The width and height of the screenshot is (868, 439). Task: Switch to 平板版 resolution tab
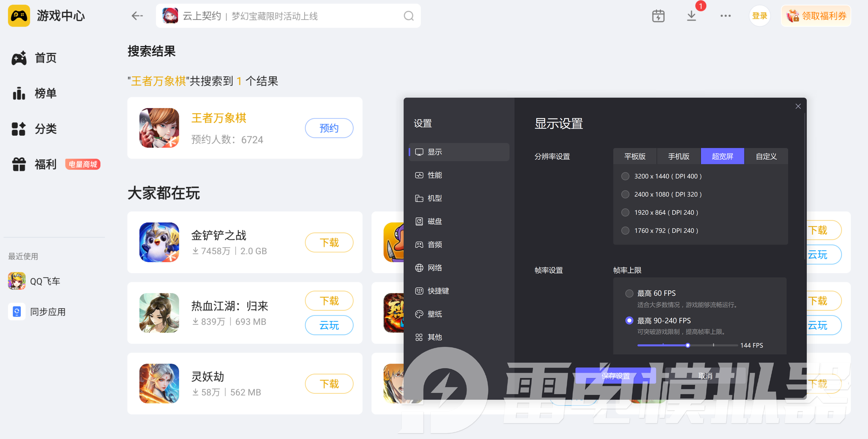pyautogui.click(x=635, y=156)
